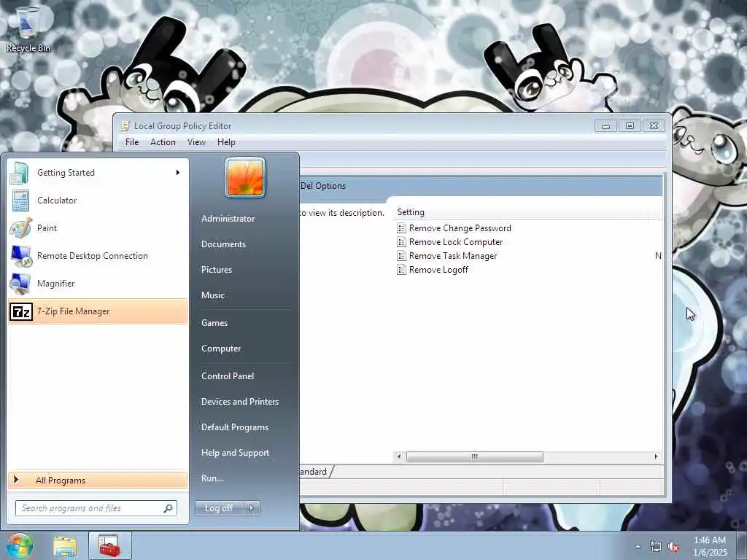Click the scroll left arrow

pyautogui.click(x=399, y=456)
